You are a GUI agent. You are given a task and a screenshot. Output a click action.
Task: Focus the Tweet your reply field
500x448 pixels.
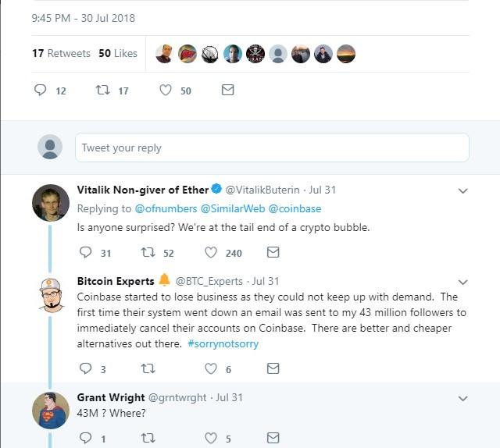[272, 148]
